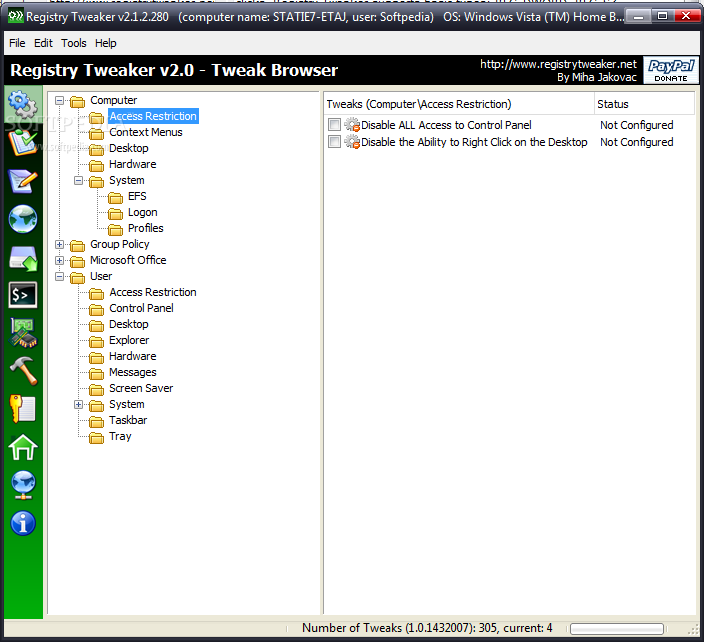Open the blue info sidebar icon
This screenshot has width=704, height=642.
pos(22,523)
